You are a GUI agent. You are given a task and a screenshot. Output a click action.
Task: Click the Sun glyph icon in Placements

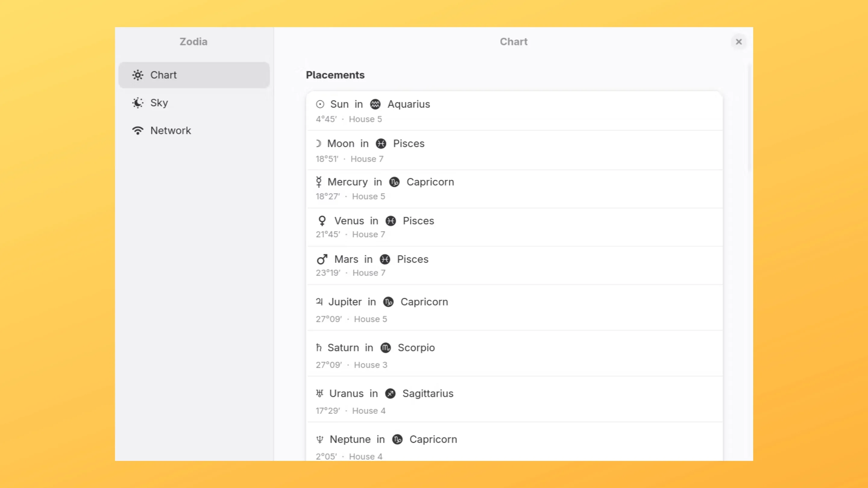tap(320, 105)
